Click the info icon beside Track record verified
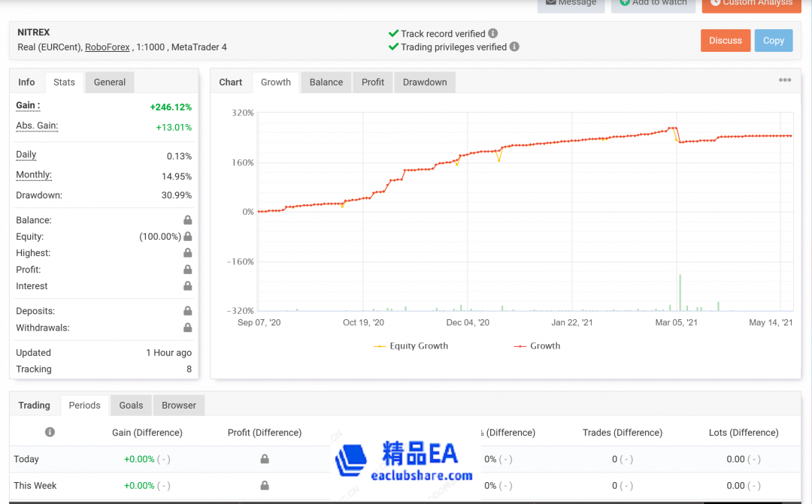 pos(492,33)
